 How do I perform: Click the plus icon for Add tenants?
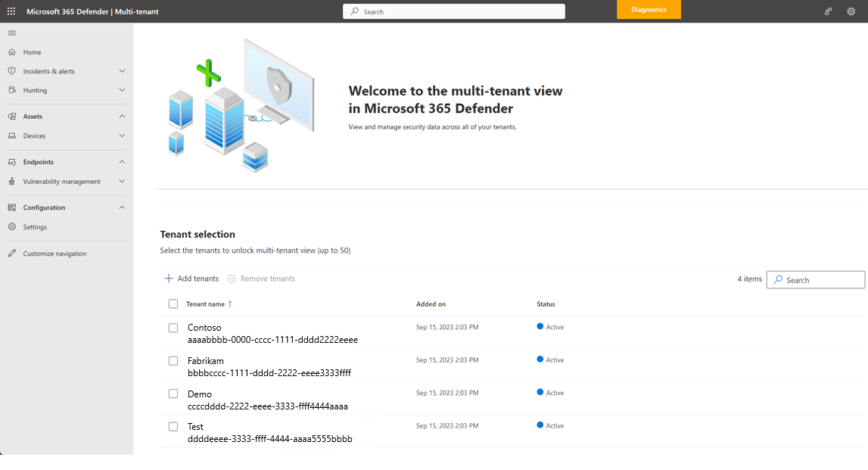[169, 279]
